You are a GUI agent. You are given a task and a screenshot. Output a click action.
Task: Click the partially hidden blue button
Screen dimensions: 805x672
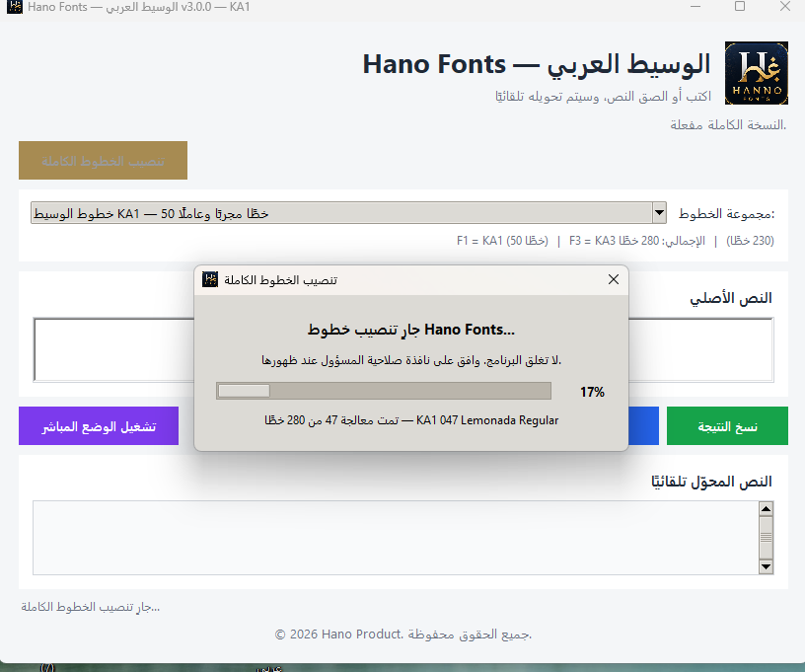pos(643,425)
